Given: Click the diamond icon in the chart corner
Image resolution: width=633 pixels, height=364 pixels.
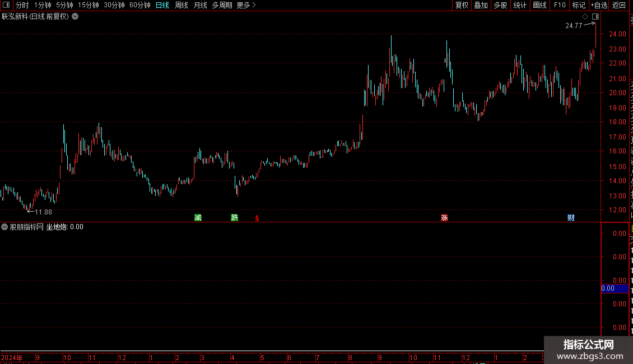Looking at the screenshot, I should [585, 17].
